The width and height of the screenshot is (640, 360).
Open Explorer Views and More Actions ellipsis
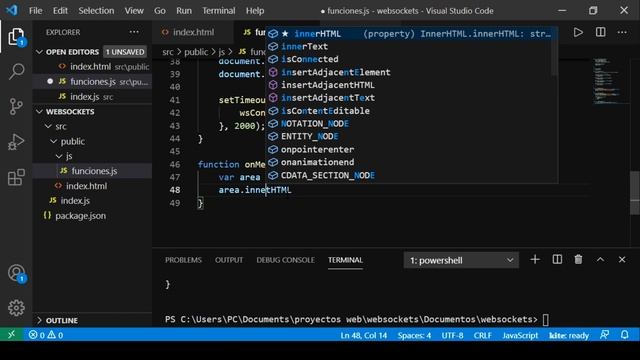[x=134, y=32]
